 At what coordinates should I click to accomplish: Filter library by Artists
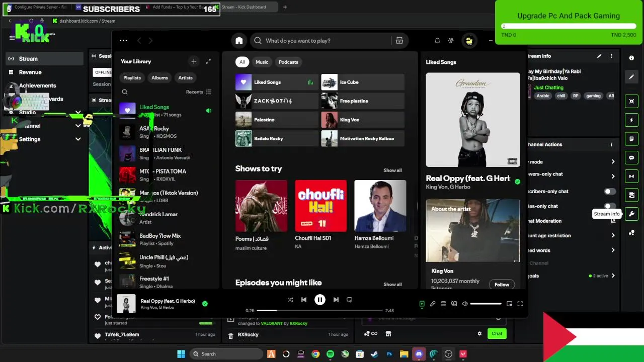point(185,78)
